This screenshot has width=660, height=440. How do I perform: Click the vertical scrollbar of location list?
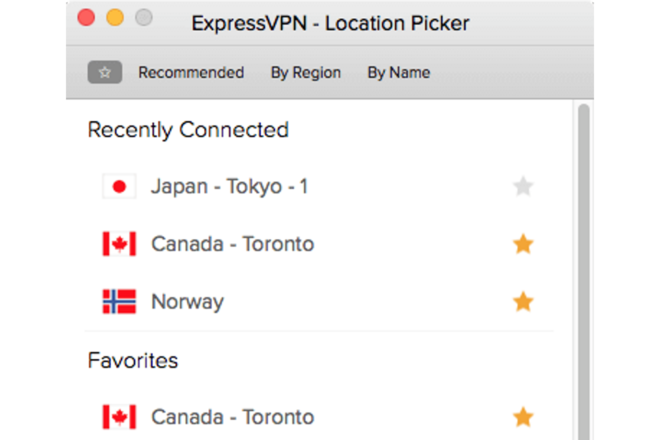coord(583,272)
